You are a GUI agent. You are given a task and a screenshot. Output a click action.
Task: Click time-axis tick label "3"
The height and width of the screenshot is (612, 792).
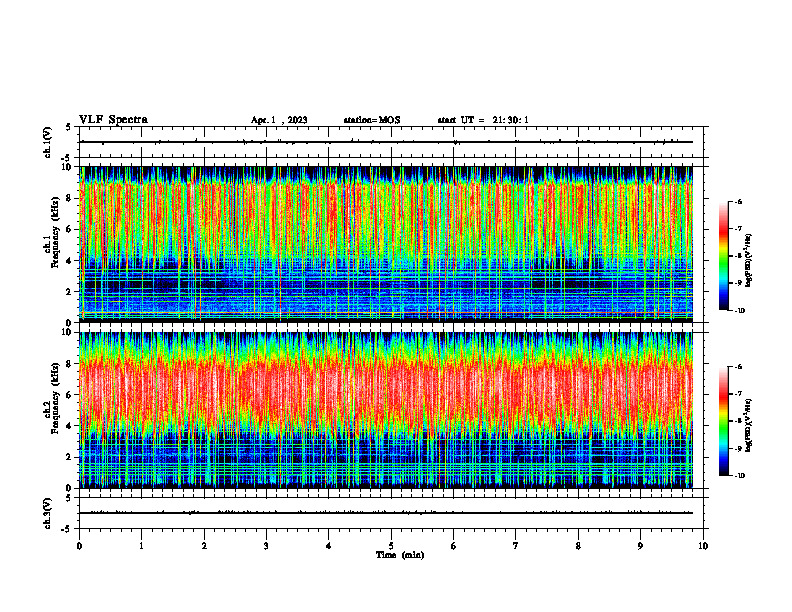coord(266,546)
